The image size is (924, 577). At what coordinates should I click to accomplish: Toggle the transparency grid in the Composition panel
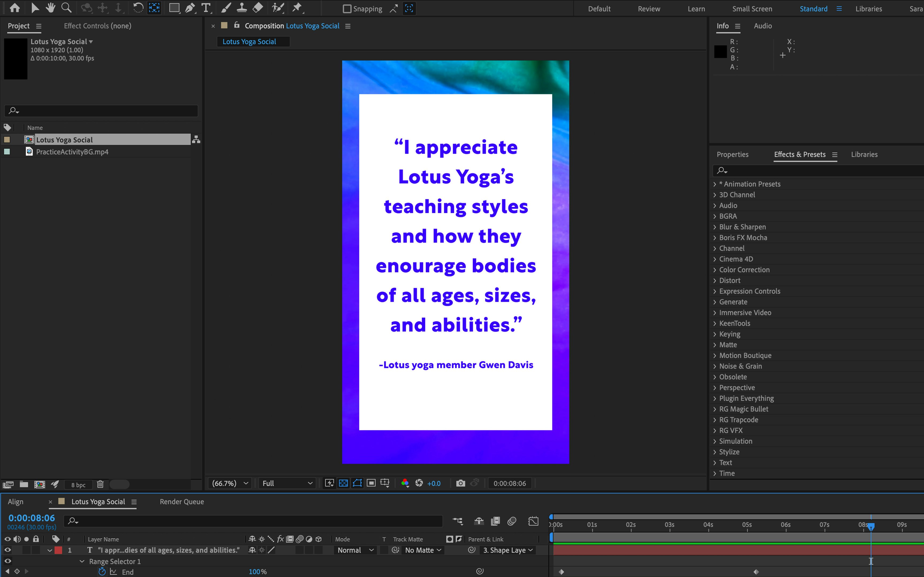[343, 483]
